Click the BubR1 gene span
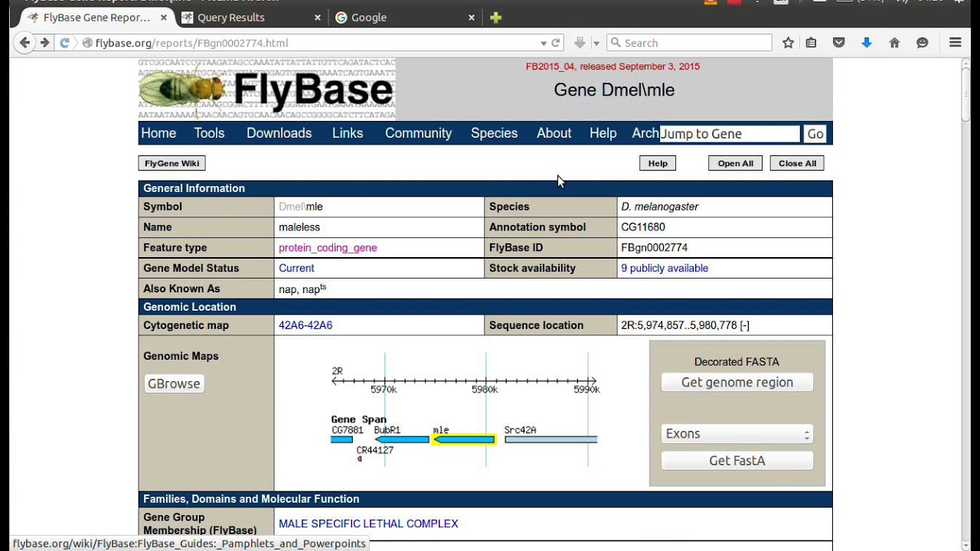The image size is (980, 551). (x=402, y=439)
